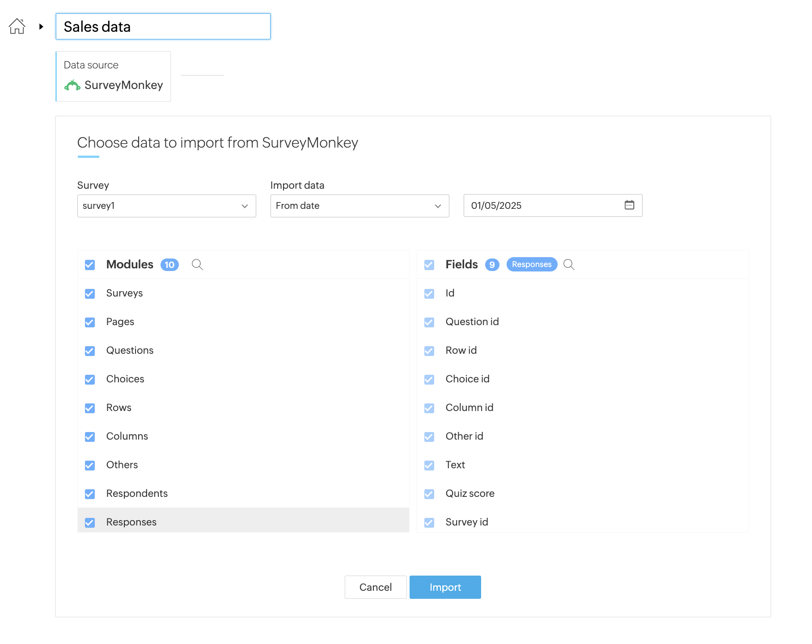812x644 pixels.
Task: Click the Import button
Action: click(445, 587)
